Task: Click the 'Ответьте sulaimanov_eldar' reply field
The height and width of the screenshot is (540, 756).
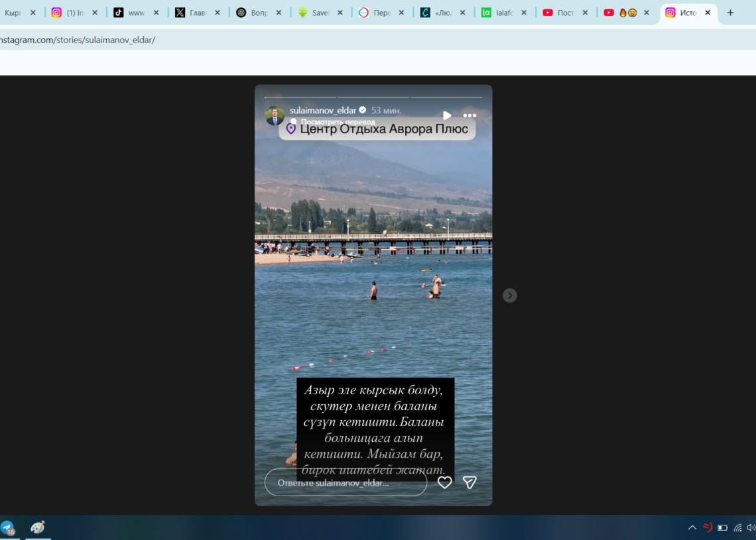Action: (346, 483)
